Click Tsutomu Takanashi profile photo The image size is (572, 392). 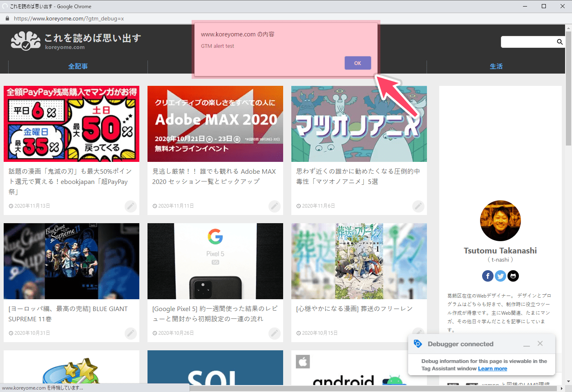tap(500, 221)
